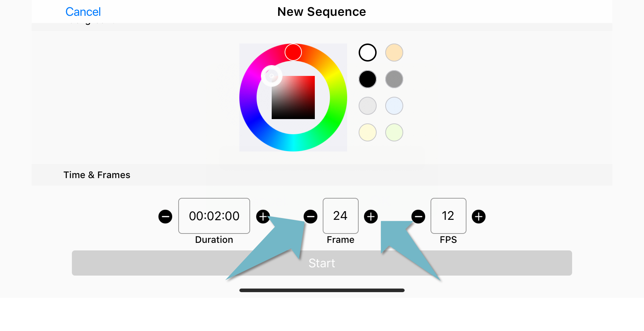
Task: Select the pale yellow color swatch
Action: [x=368, y=132]
